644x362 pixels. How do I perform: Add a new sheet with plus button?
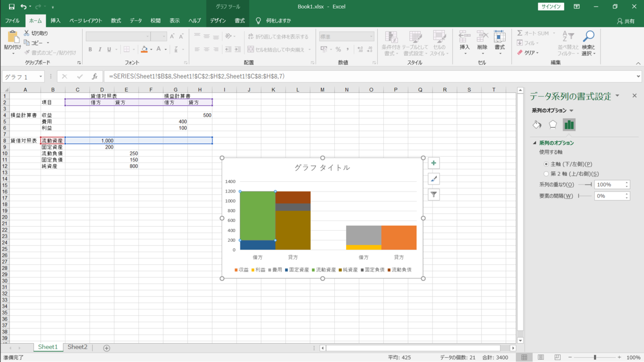pyautogui.click(x=106, y=348)
